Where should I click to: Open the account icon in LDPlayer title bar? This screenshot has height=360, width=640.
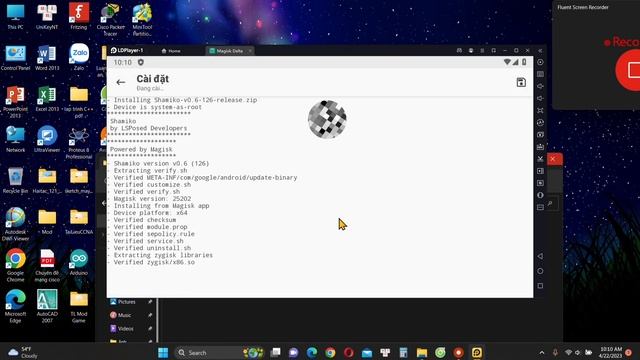[471, 51]
